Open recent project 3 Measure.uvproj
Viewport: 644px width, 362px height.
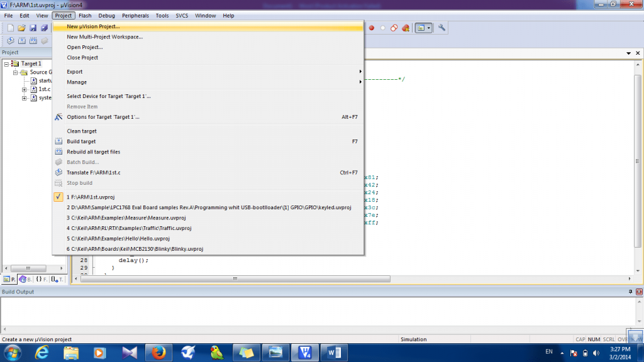[x=208, y=218]
